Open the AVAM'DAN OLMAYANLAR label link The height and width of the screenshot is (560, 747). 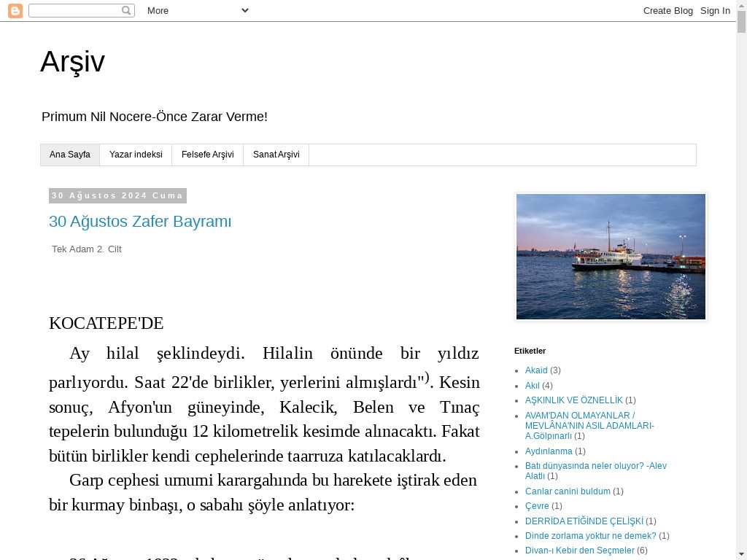click(x=589, y=426)
